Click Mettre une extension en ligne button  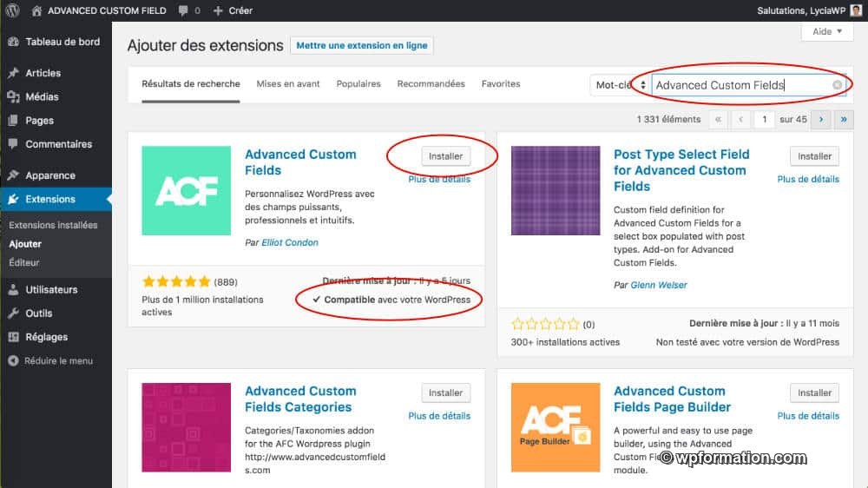point(361,45)
